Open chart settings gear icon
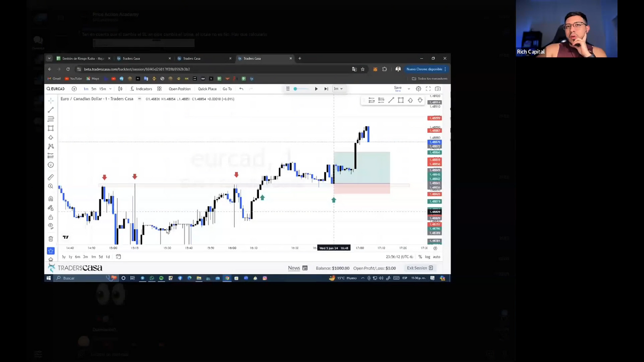 [x=418, y=89]
